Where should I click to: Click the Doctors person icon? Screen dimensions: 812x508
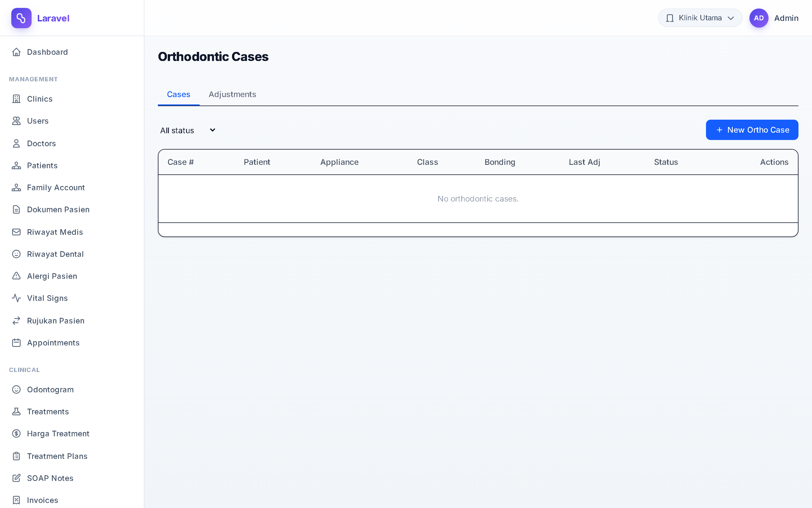16,143
